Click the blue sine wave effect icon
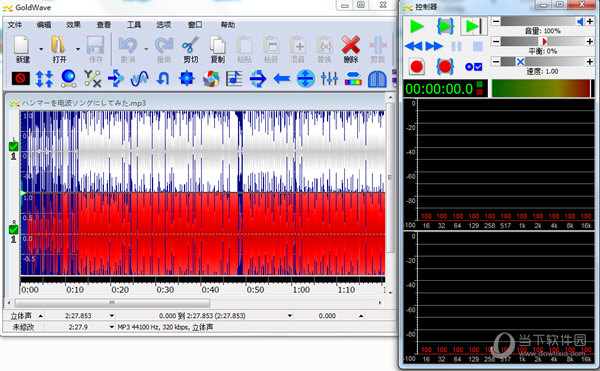Screen dimensions: 600x371 [x=139, y=79]
